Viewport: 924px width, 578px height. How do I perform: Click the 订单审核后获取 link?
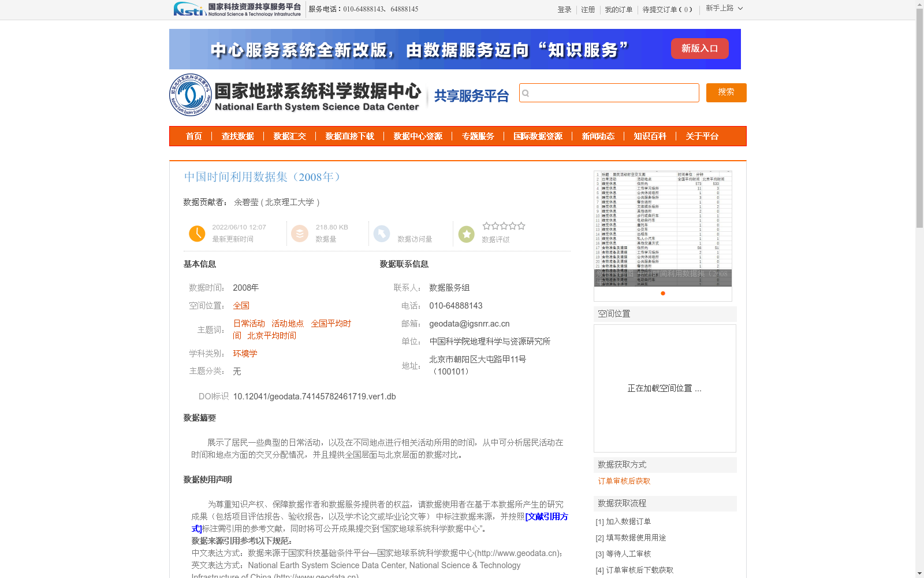624,481
